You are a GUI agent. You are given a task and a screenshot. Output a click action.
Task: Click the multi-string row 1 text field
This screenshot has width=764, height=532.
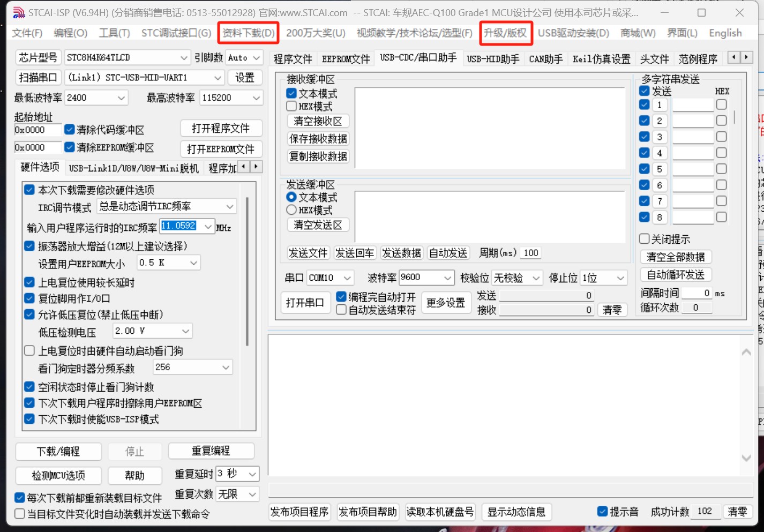tap(693, 104)
